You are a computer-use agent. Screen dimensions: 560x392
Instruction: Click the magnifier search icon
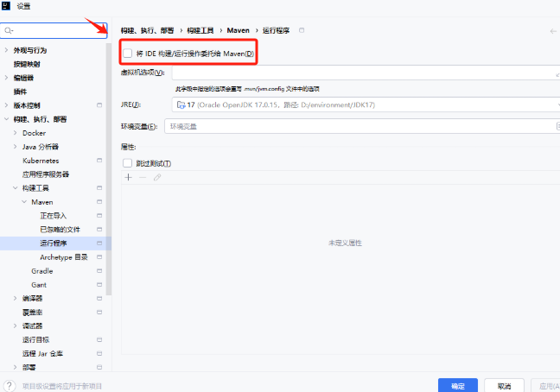coord(9,31)
